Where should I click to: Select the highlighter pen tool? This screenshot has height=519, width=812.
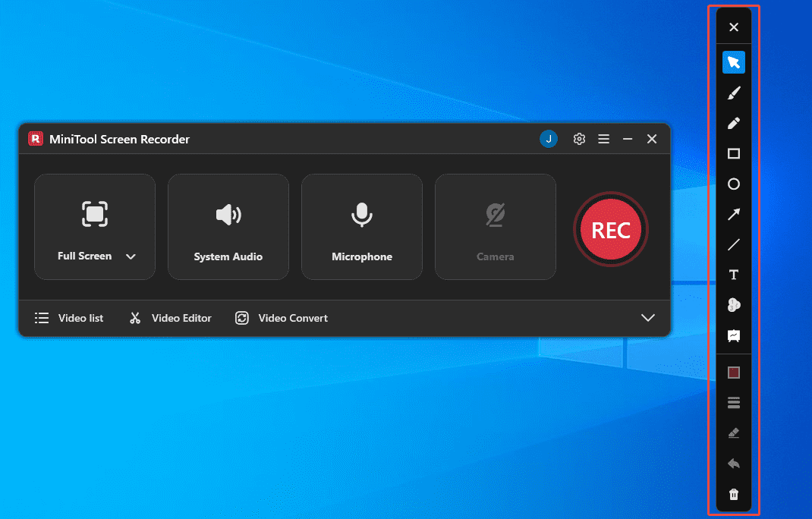pos(733,123)
